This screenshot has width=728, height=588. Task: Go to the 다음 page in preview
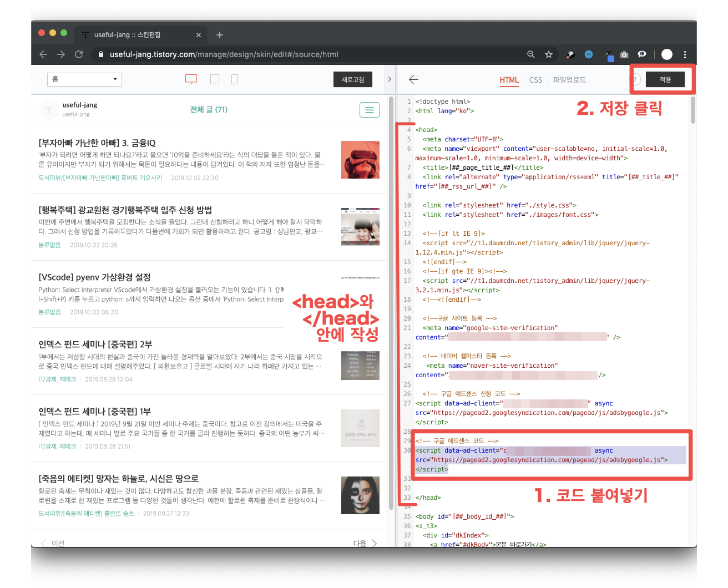coord(365,543)
